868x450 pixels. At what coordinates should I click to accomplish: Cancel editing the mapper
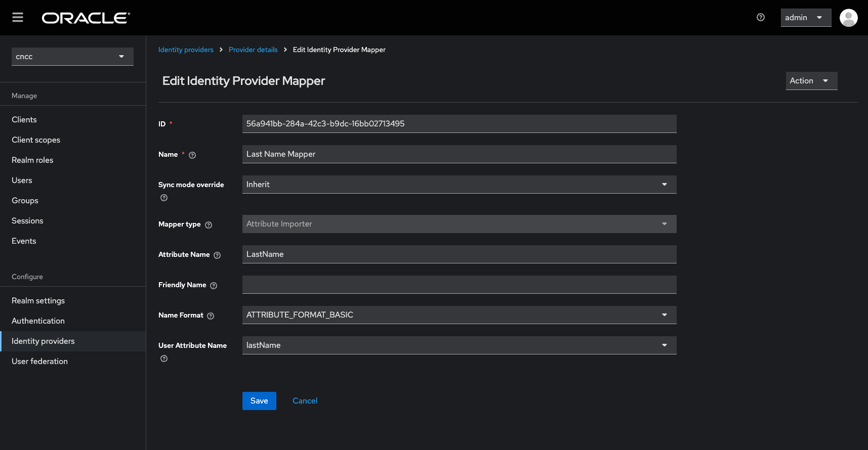point(305,401)
